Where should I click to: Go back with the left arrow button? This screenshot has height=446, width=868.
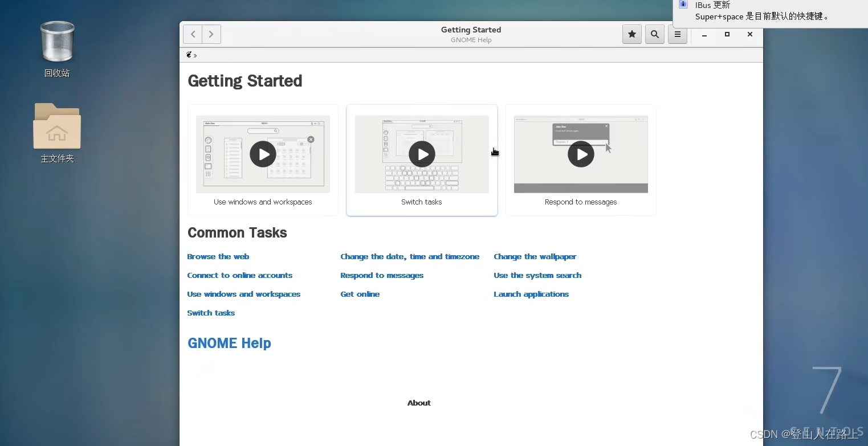(193, 34)
